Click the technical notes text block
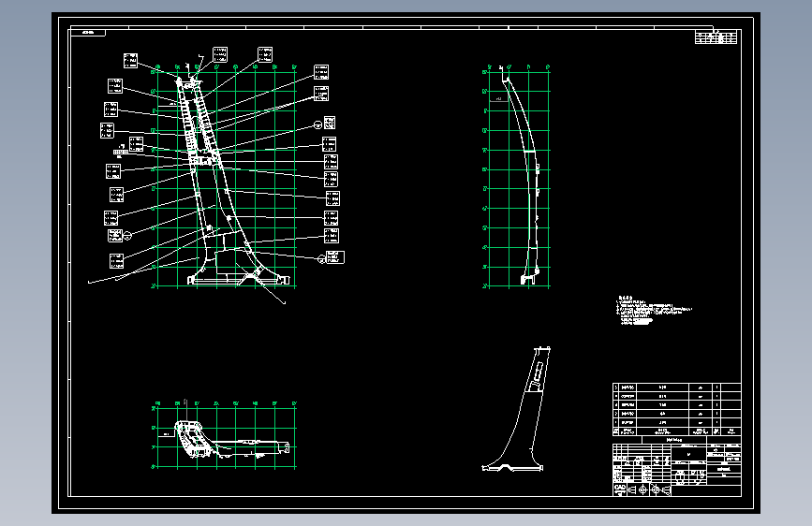 (x=654, y=310)
